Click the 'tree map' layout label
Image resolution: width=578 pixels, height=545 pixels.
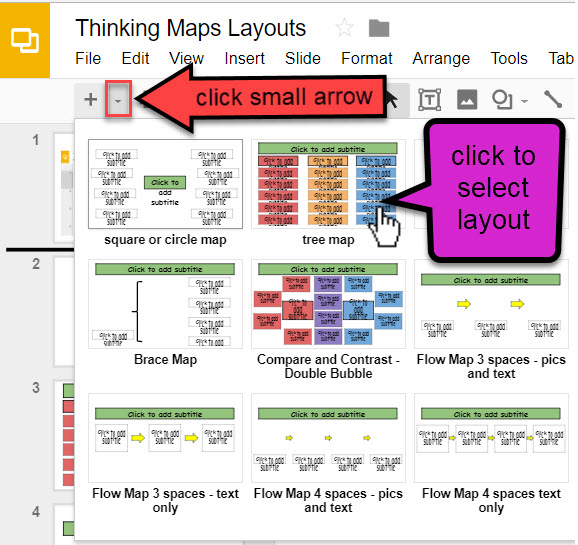click(x=328, y=240)
